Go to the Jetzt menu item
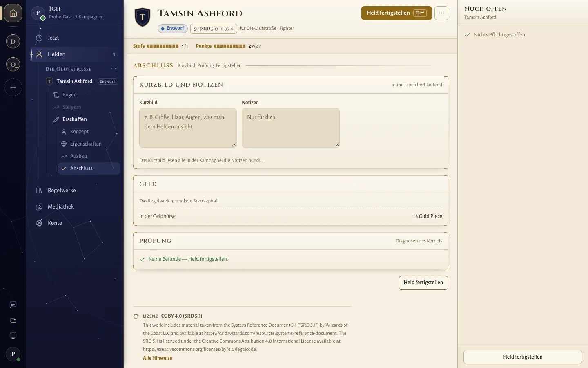This screenshot has width=588, height=368. coord(75,38)
